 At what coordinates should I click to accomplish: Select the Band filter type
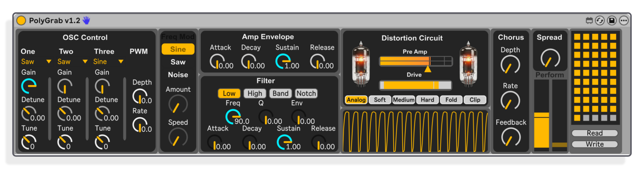pos(280,94)
